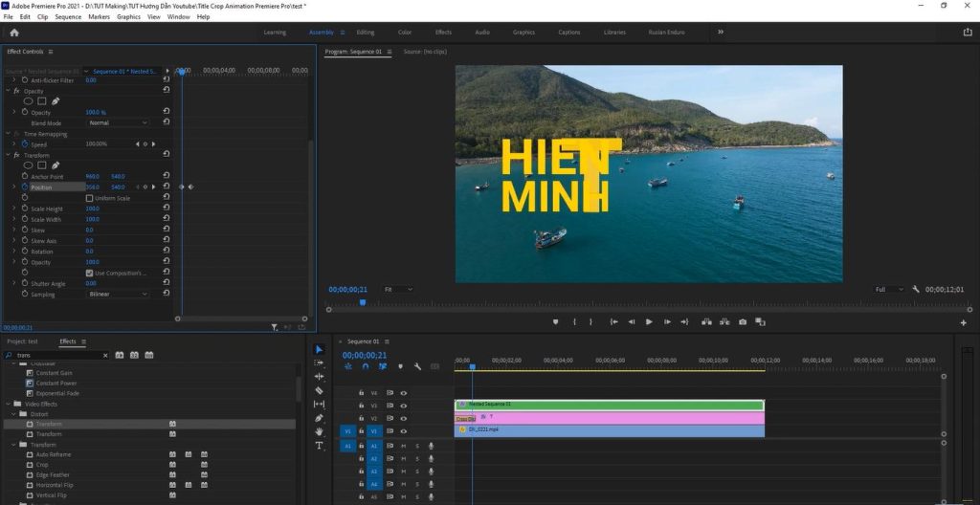The image size is (980, 505).
Task: Go to In point
Action: 613,322
